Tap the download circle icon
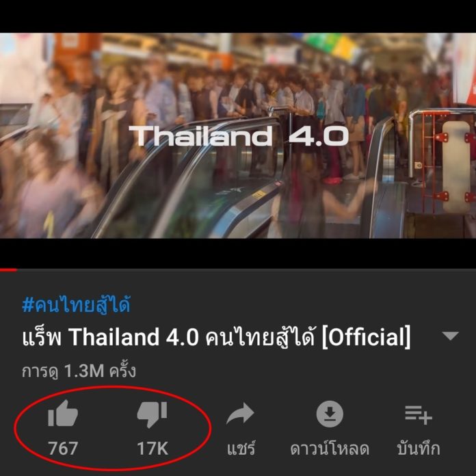This screenshot has height=476, width=476. pyautogui.click(x=330, y=414)
